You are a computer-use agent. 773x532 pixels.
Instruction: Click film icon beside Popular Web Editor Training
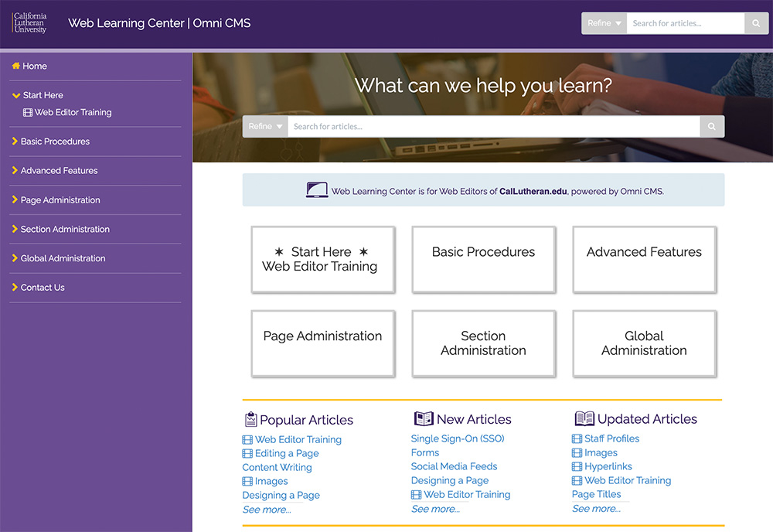(x=247, y=440)
